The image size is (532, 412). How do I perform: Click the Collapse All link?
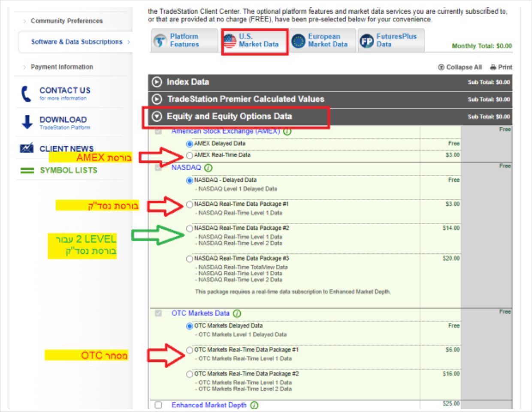pos(460,67)
